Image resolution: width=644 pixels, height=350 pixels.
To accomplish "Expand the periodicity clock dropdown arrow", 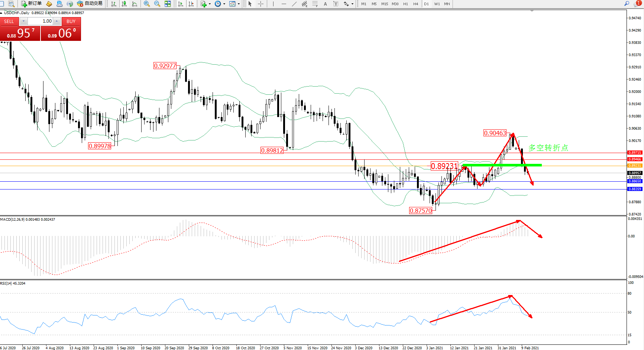I will point(224,4).
